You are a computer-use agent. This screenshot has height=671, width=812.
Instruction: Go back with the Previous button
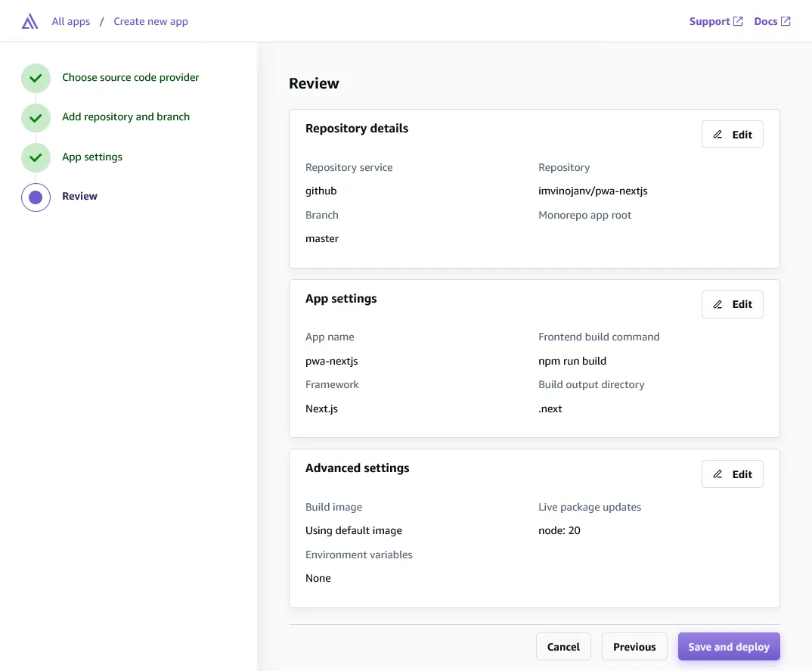[x=634, y=647]
